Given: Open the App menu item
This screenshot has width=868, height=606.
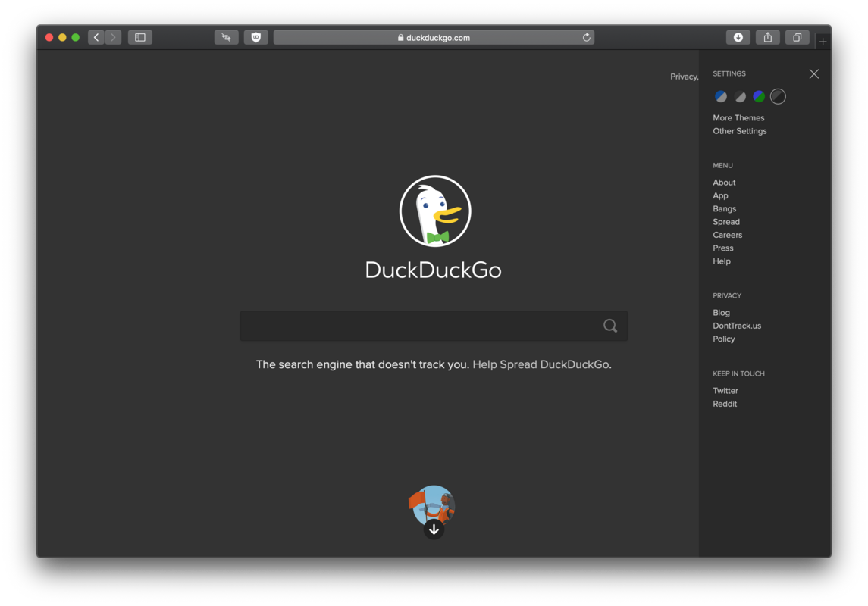Looking at the screenshot, I should [720, 195].
